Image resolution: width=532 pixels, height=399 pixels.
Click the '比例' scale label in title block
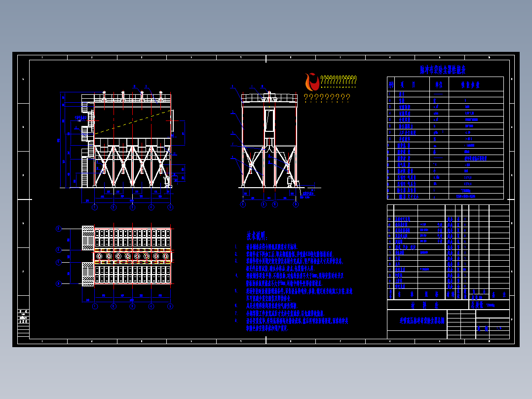click(x=483, y=328)
